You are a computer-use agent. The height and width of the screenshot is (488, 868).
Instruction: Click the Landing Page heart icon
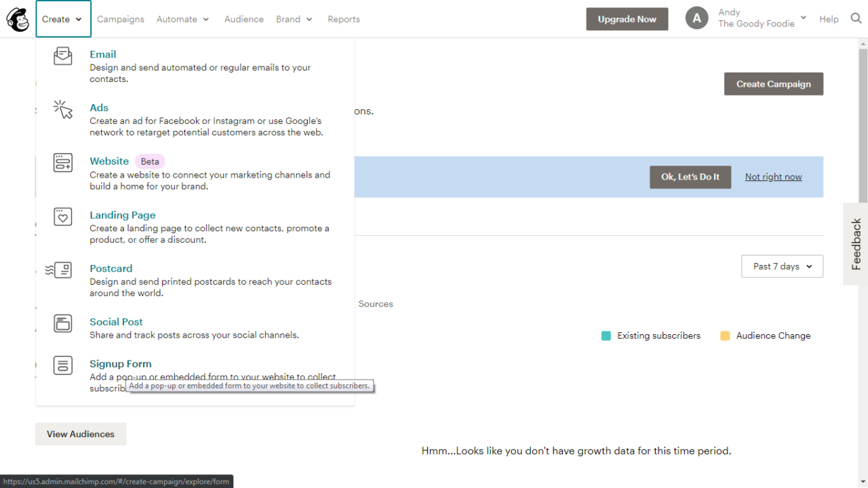tap(63, 216)
